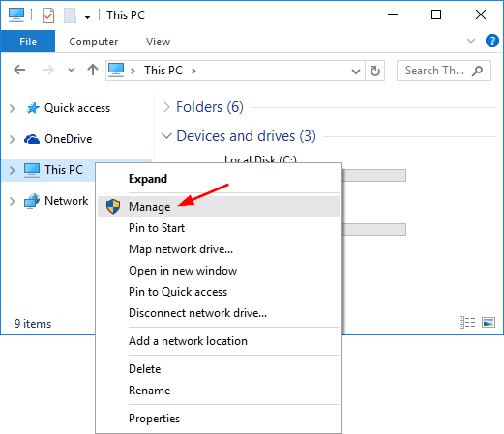
Task: Expand the Quick access tree node
Action: point(13,108)
